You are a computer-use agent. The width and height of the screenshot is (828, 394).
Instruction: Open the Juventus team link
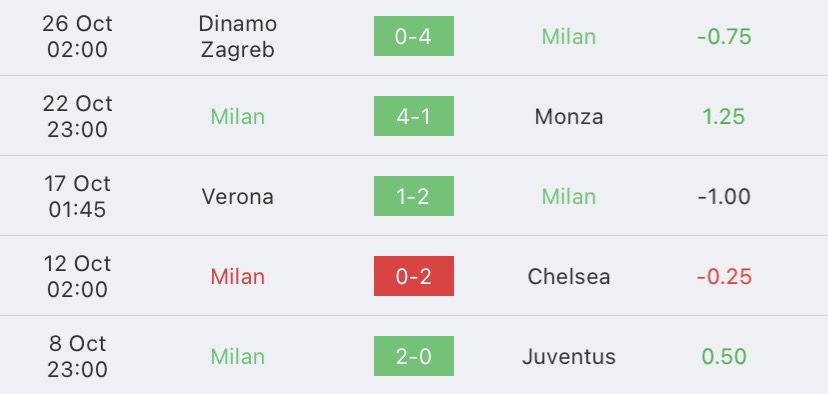coord(569,357)
